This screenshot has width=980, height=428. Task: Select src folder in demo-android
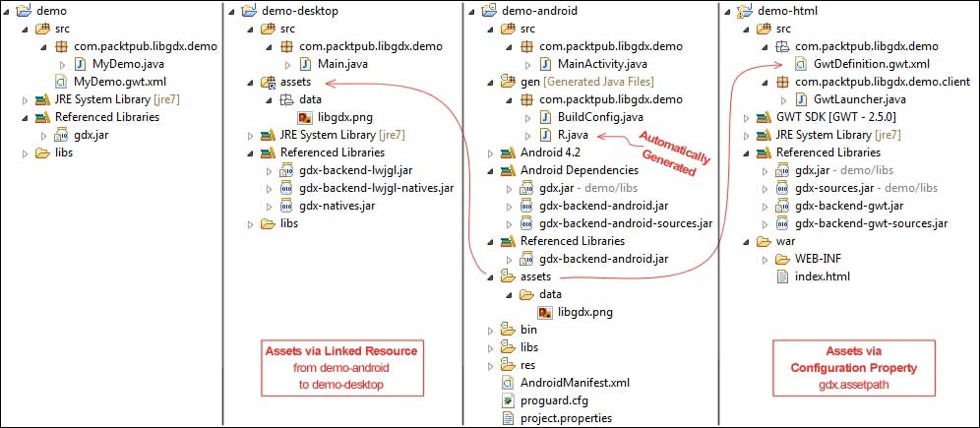(x=528, y=29)
